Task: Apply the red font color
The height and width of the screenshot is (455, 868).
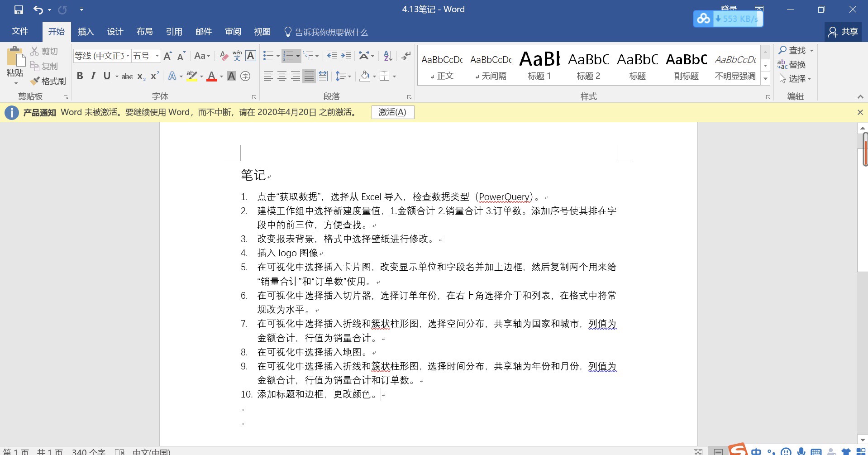Action: pos(211,77)
